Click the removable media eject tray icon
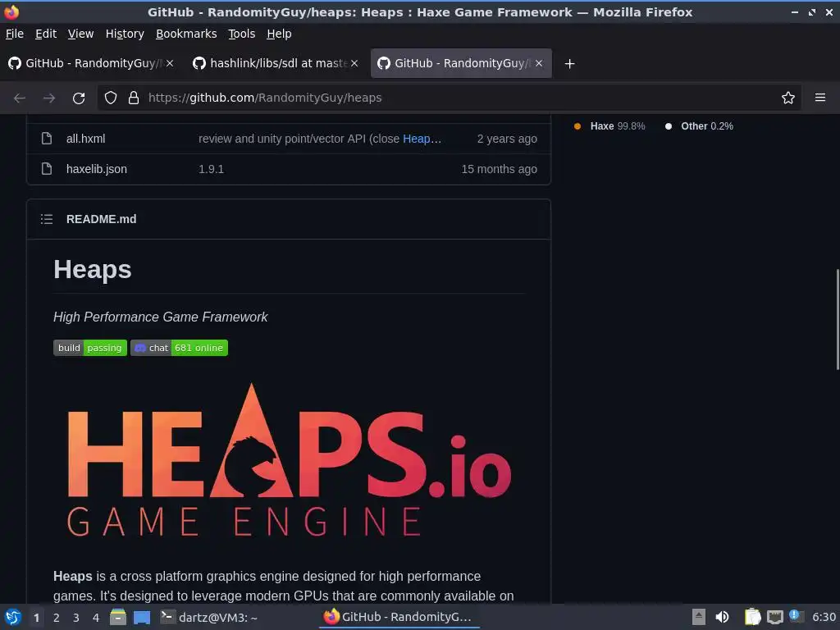The image size is (840, 630). (699, 617)
